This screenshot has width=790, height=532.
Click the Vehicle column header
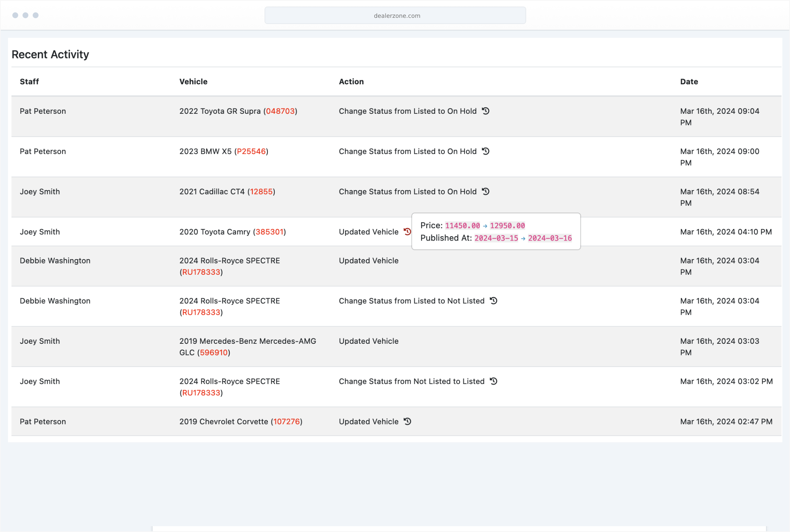click(x=193, y=82)
